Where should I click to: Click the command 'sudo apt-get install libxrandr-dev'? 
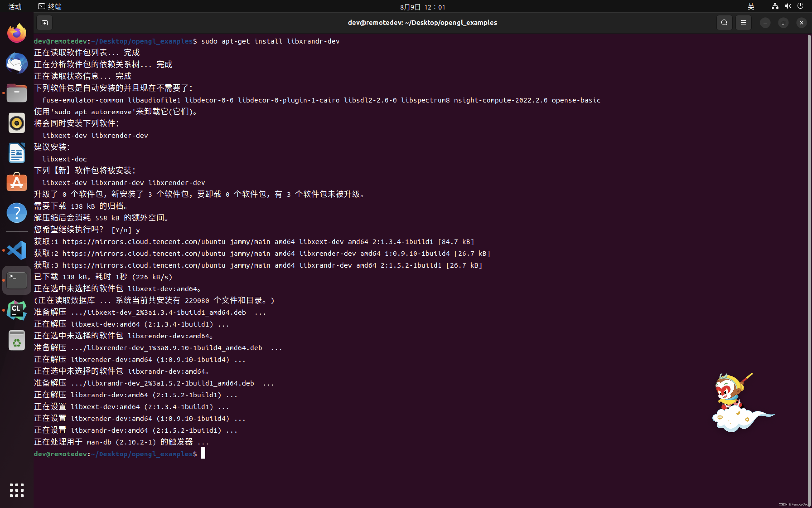pos(271,41)
